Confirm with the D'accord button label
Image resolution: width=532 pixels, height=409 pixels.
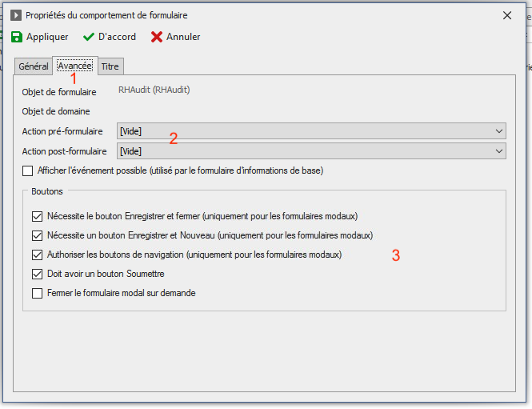117,37
